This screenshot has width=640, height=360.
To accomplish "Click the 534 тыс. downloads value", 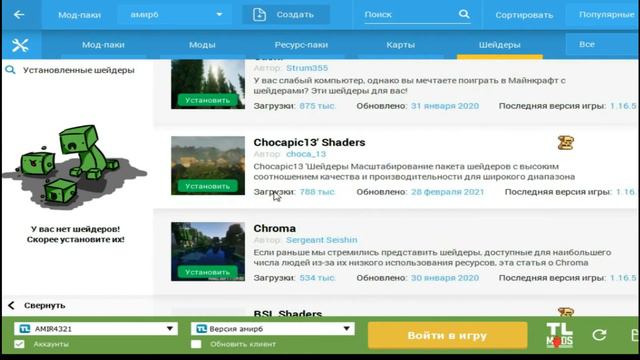I will [317, 278].
